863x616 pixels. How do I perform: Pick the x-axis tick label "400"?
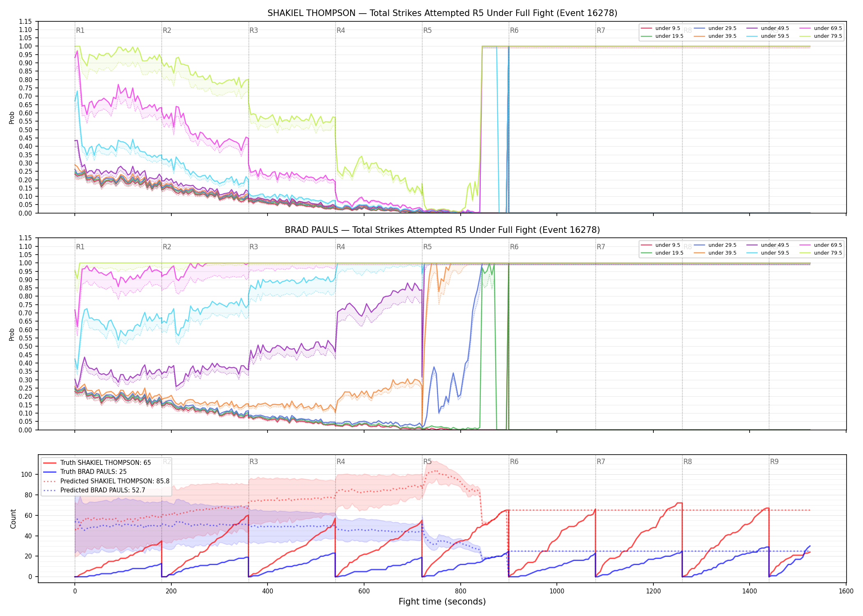click(x=268, y=591)
